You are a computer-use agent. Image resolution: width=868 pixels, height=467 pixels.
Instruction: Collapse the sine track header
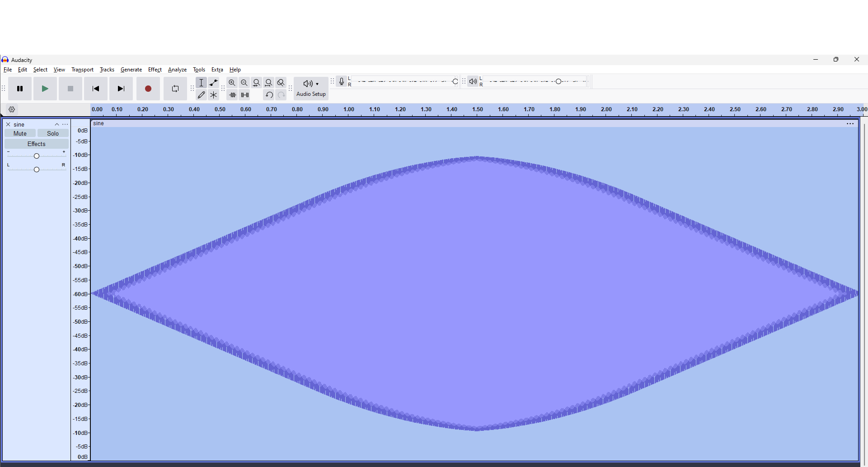[x=56, y=124]
